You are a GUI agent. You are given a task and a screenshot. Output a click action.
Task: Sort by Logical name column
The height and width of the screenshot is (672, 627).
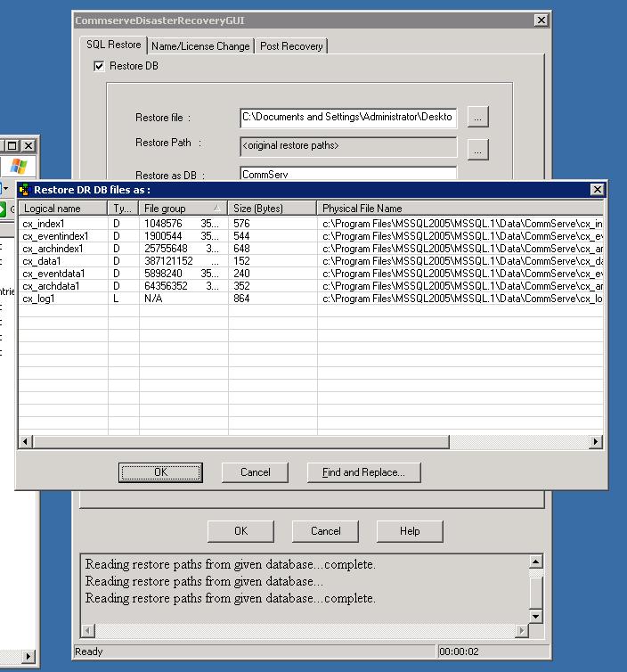[63, 209]
